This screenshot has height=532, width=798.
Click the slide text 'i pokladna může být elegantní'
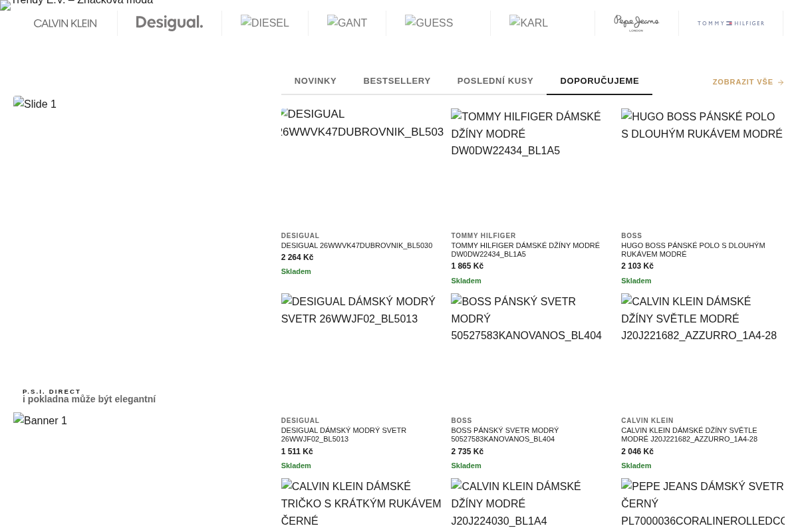tap(89, 399)
